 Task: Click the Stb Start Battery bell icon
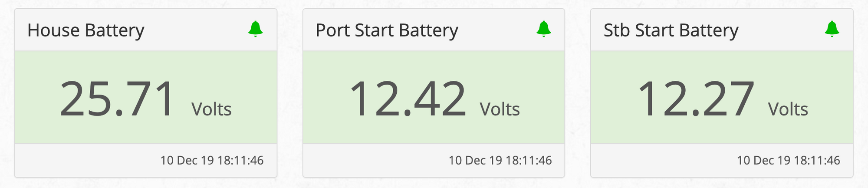point(832,29)
